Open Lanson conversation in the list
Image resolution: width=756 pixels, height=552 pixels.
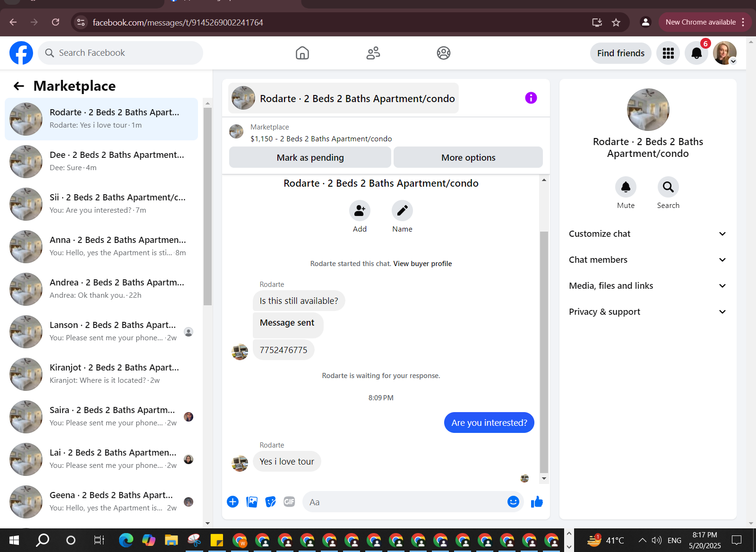(102, 332)
